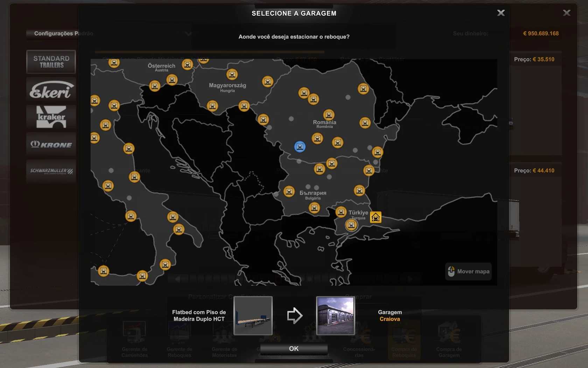Click the yellow house icon beside Türkiye

coord(376,217)
